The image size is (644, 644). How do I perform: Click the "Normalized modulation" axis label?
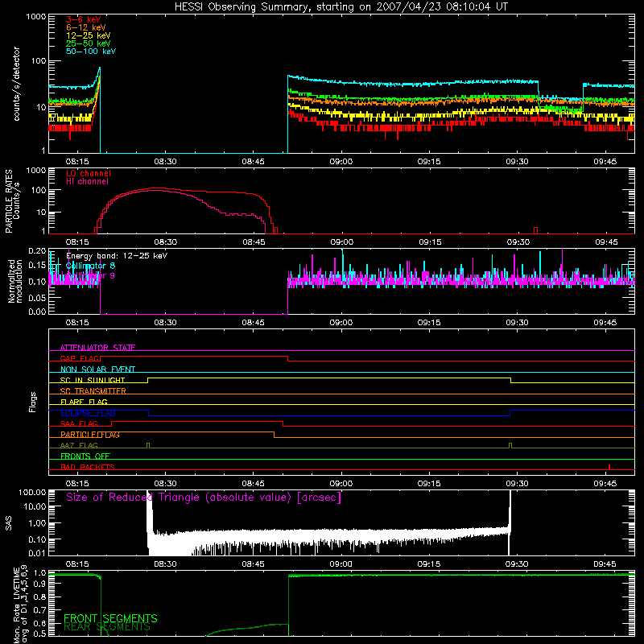(x=15, y=281)
